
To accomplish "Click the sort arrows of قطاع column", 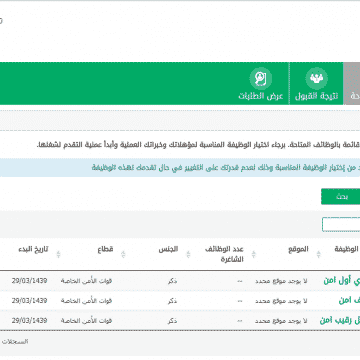I will 58,254.
